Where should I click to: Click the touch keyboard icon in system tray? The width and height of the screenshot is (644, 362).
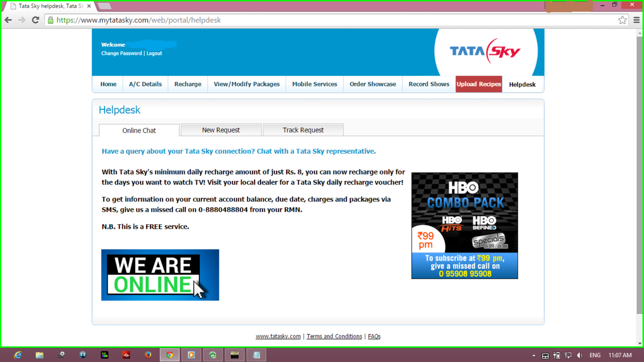click(x=545, y=355)
